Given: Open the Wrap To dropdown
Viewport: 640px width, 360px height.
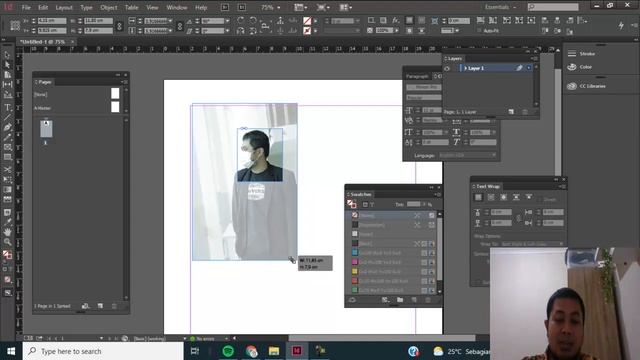Looking at the screenshot, I should 532,244.
